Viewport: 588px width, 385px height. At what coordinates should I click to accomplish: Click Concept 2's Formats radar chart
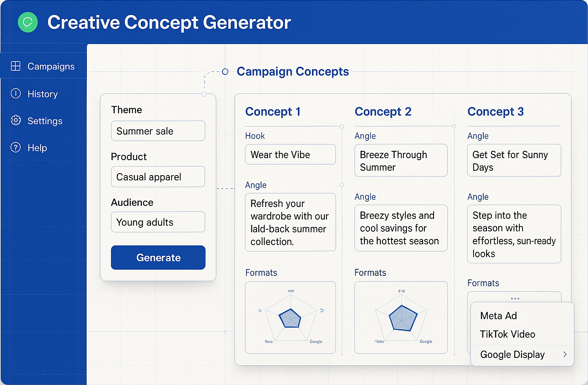[400, 317]
